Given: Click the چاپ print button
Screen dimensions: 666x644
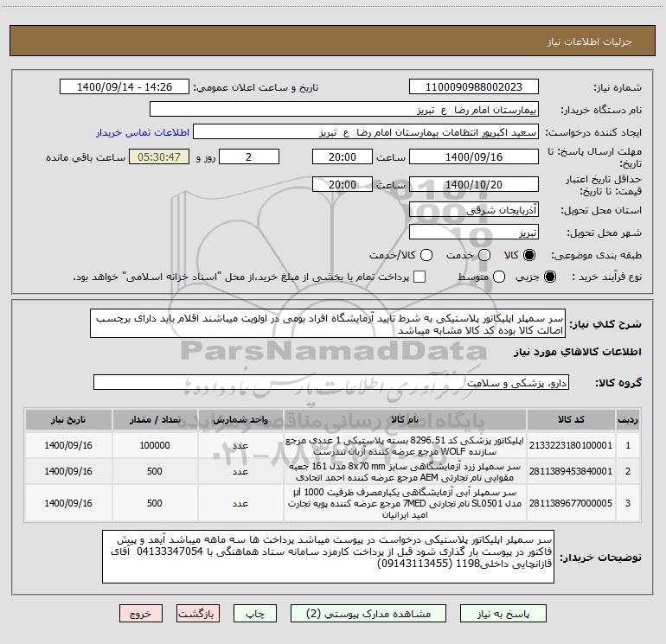Looking at the screenshot, I should [255, 614].
